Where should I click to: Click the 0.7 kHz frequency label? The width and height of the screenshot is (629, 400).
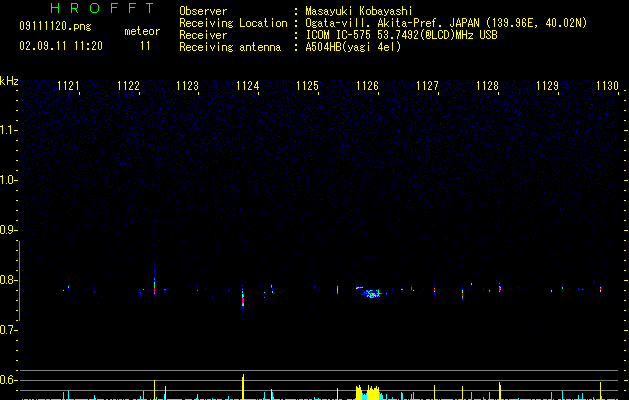click(8, 330)
